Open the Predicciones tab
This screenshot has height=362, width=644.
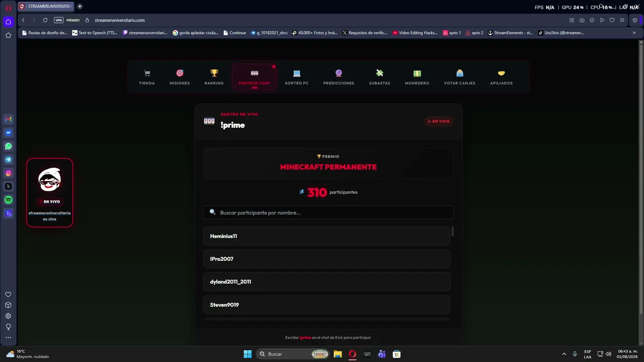pyautogui.click(x=339, y=77)
